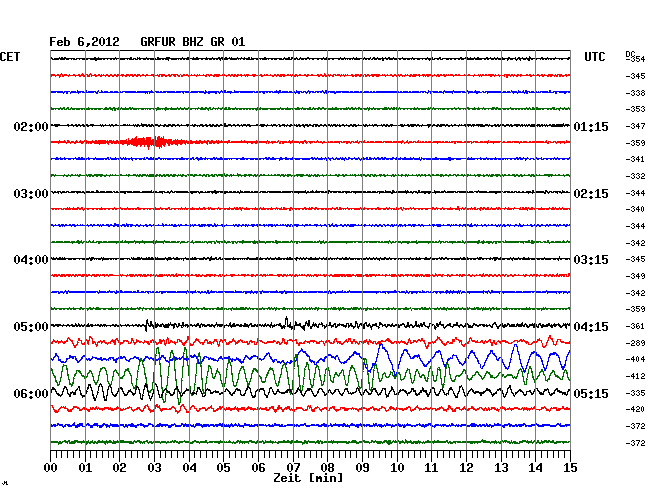
Task: Click the "14" minute axis label
Action: [535, 468]
